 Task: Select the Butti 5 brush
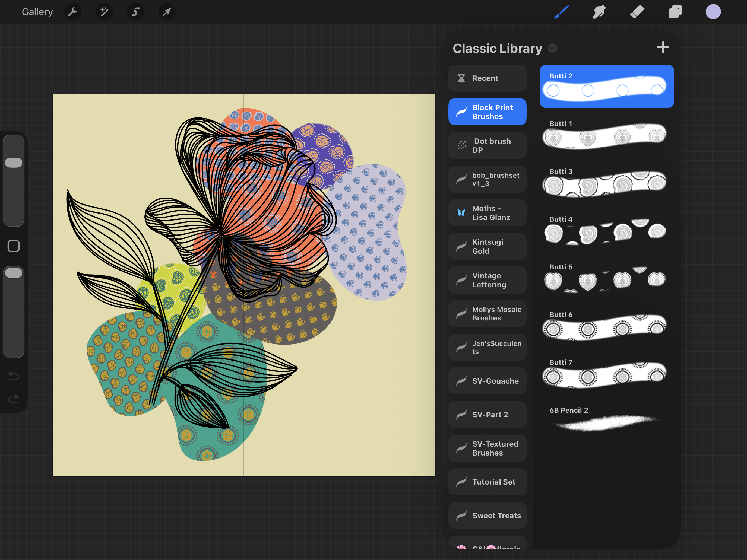[606, 278]
